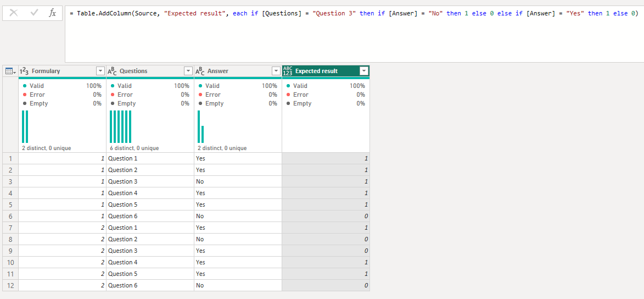
Task: Open the Expected result column filter dropdown
Action: [364, 71]
